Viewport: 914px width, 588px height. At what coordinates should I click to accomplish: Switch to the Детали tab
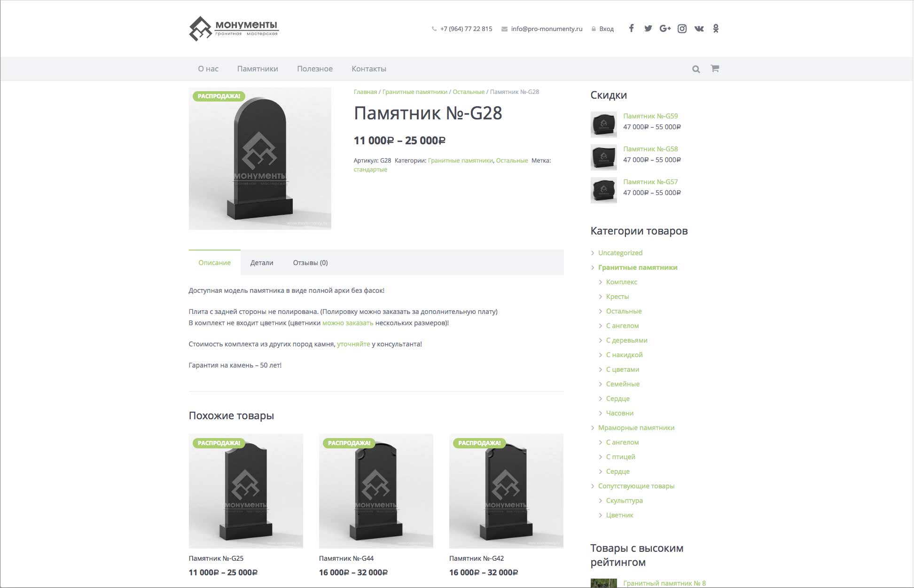pos(262,263)
